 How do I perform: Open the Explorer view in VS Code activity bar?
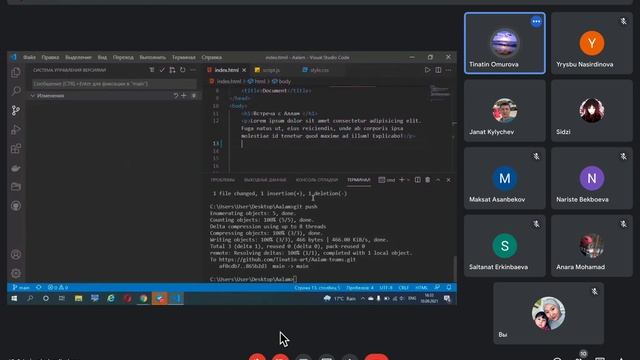(16, 72)
